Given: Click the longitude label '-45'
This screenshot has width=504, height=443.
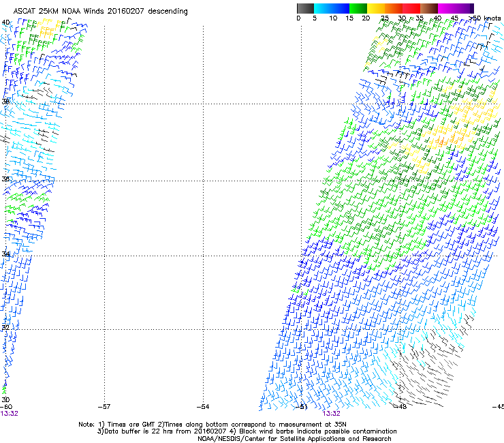Looking at the screenshot, I should tap(499, 407).
